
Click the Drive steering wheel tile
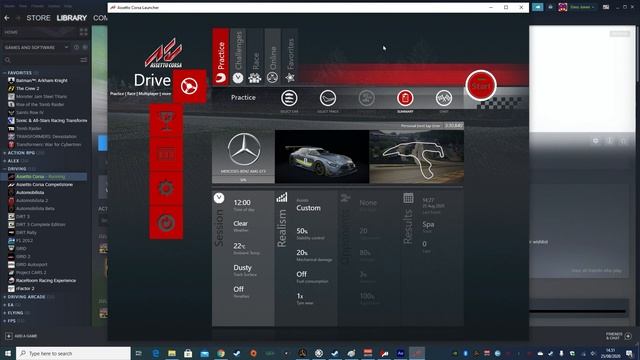tap(189, 86)
